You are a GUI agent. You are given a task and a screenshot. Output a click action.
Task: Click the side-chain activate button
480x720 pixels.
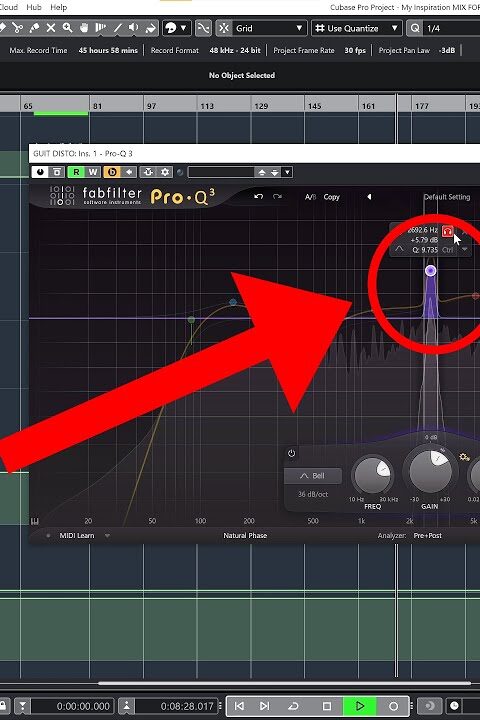click(148, 172)
